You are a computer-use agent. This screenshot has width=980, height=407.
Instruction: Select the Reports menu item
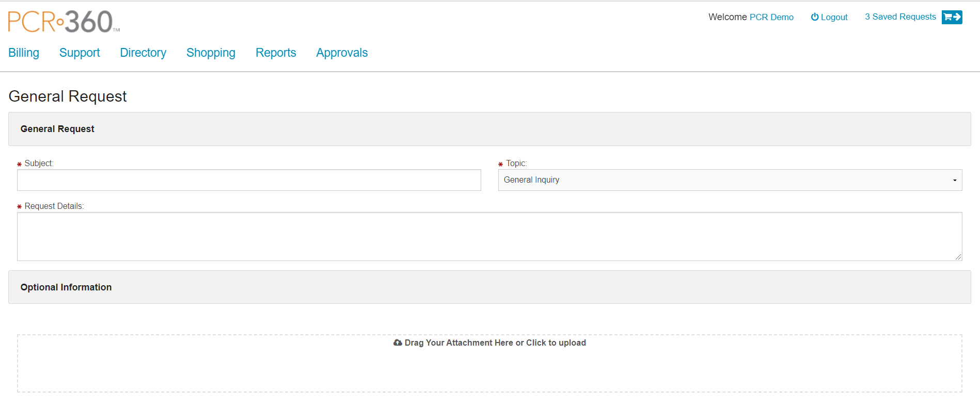[276, 53]
